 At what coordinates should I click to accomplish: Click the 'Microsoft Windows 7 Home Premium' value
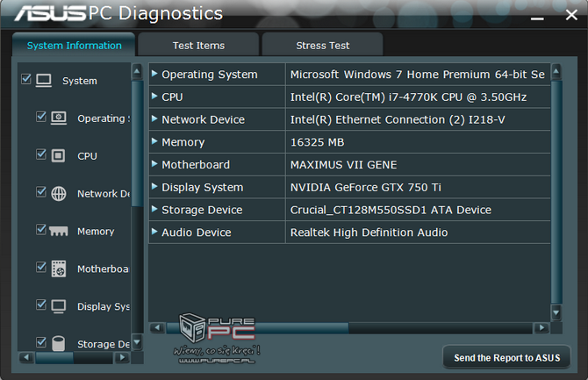[418, 75]
